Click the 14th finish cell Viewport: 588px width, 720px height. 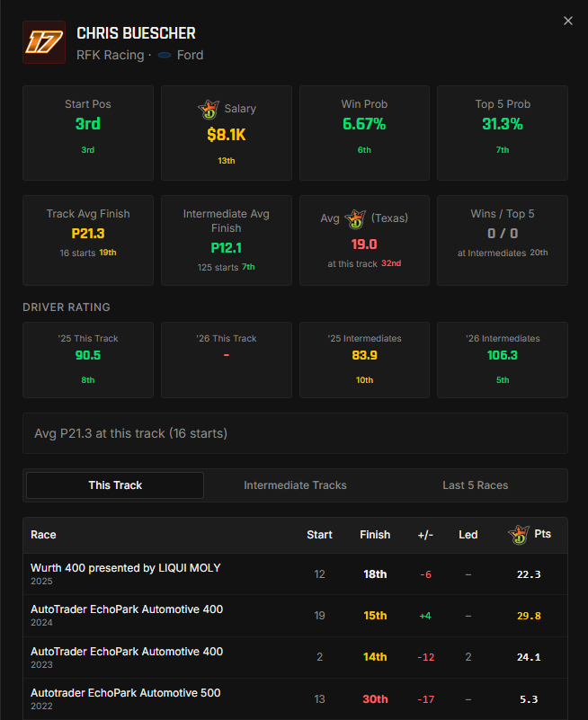375,657
